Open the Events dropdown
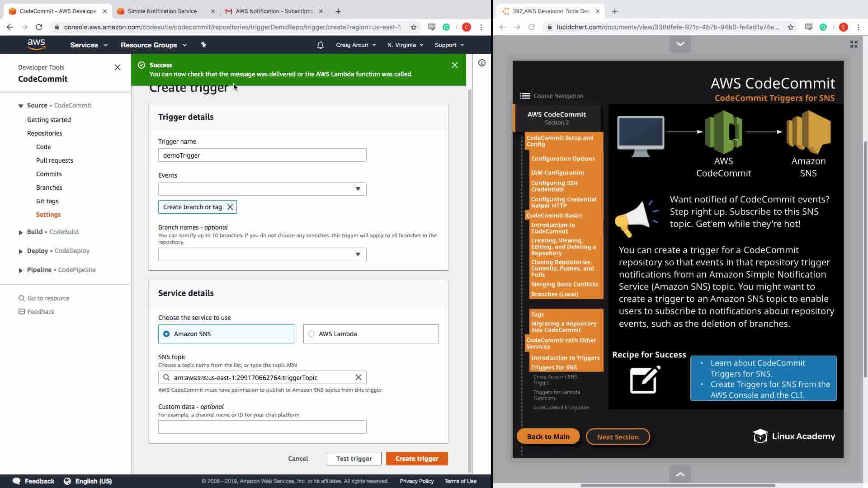 (262, 189)
